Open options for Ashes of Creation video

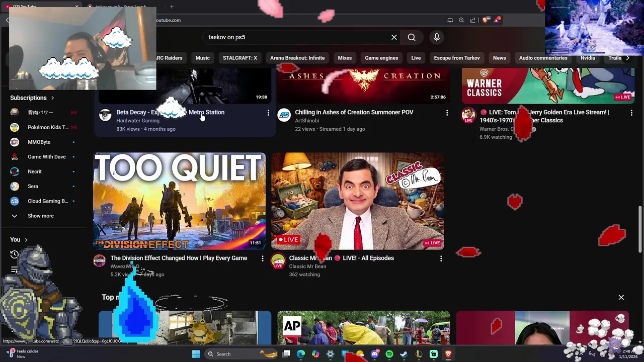[x=447, y=113]
